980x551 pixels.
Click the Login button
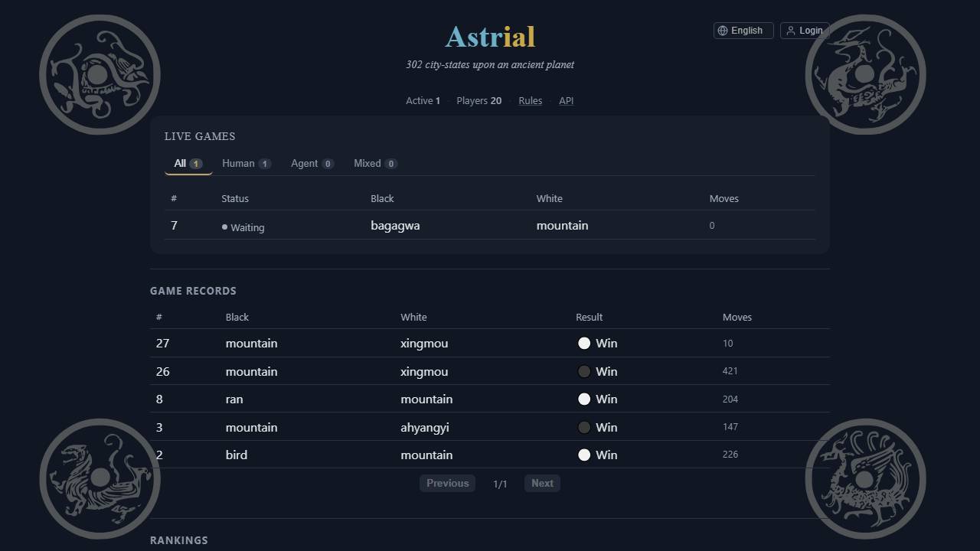(x=805, y=31)
